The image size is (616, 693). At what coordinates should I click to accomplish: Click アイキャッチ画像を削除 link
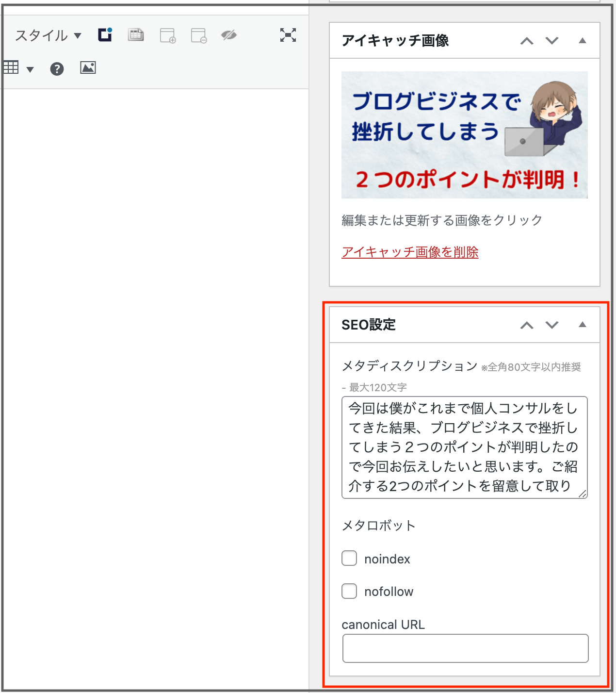tap(410, 252)
